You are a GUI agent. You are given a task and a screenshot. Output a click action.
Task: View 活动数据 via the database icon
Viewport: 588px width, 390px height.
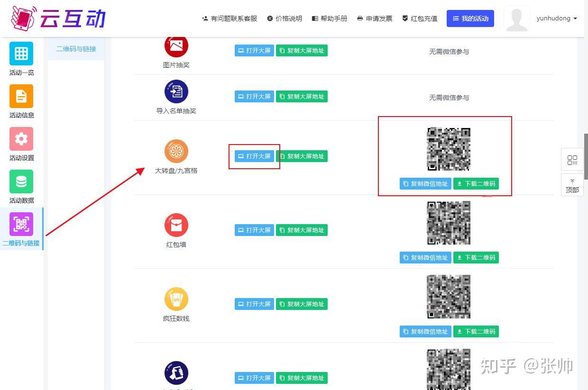pyautogui.click(x=21, y=181)
